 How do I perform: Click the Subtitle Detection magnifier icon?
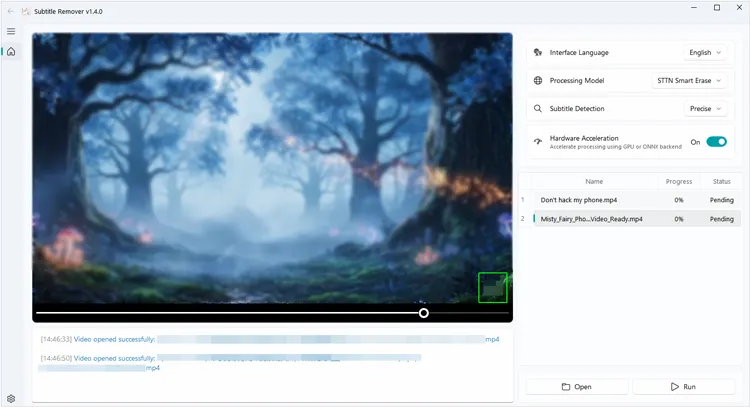pyautogui.click(x=538, y=109)
